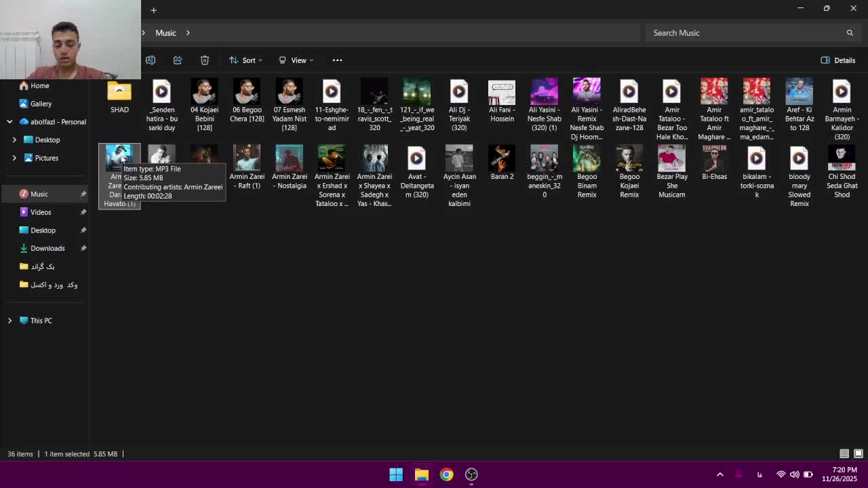Open File Explorer from the taskbar
This screenshot has width=868, height=488.
[421, 474]
